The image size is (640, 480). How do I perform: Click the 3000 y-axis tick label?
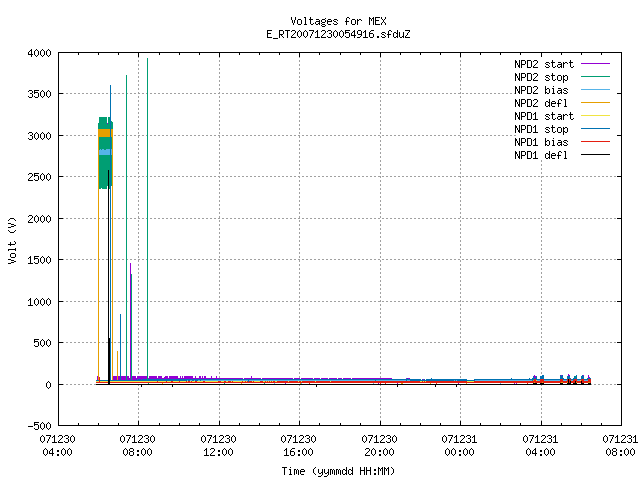point(40,136)
